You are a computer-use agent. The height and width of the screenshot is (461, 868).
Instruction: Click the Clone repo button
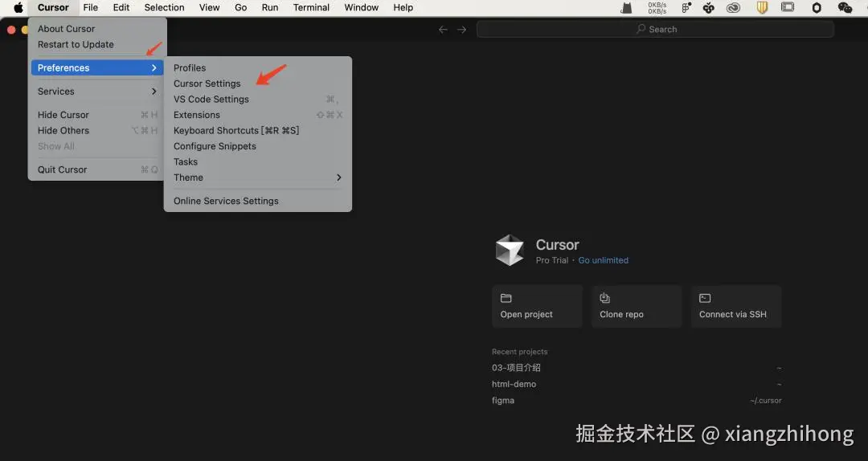(637, 307)
